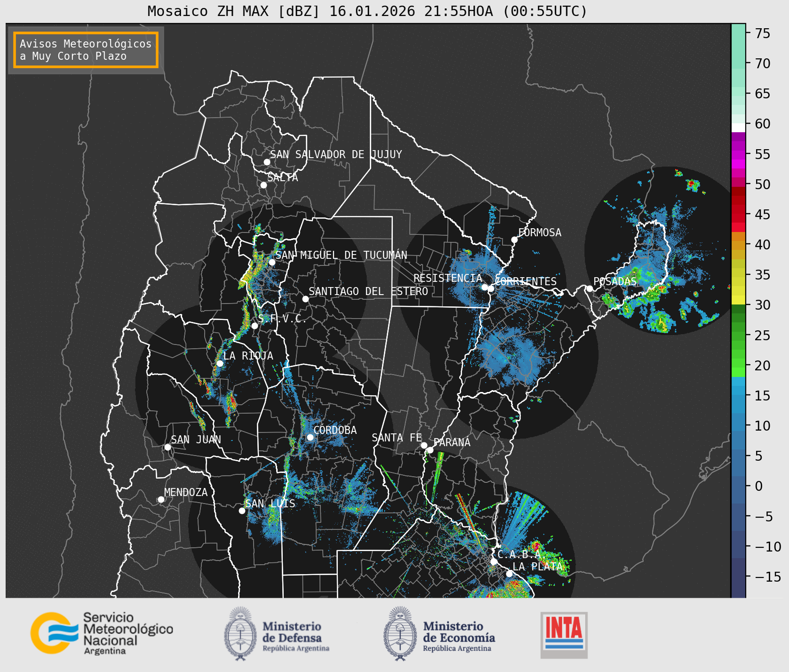Click the yellow 30 dBZ colorbar band
This screenshot has width=789, height=672.
click(738, 300)
